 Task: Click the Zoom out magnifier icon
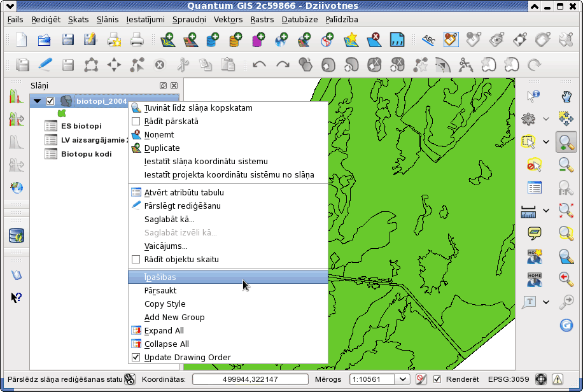pyautogui.click(x=566, y=165)
